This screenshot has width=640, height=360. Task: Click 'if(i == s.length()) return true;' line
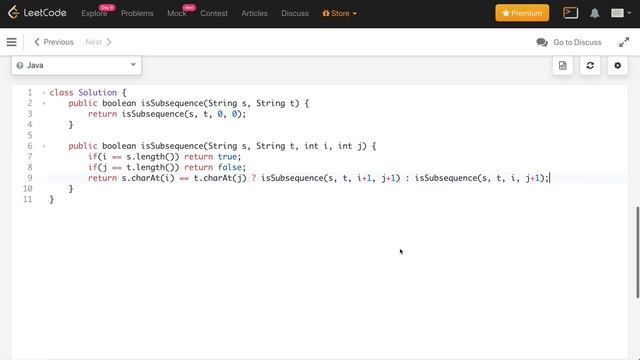click(x=164, y=157)
